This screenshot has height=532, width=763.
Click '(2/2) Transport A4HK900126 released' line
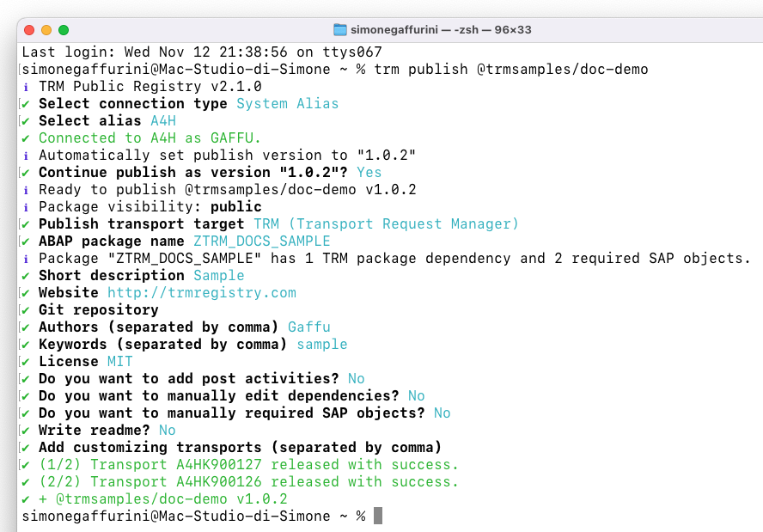pos(248,482)
